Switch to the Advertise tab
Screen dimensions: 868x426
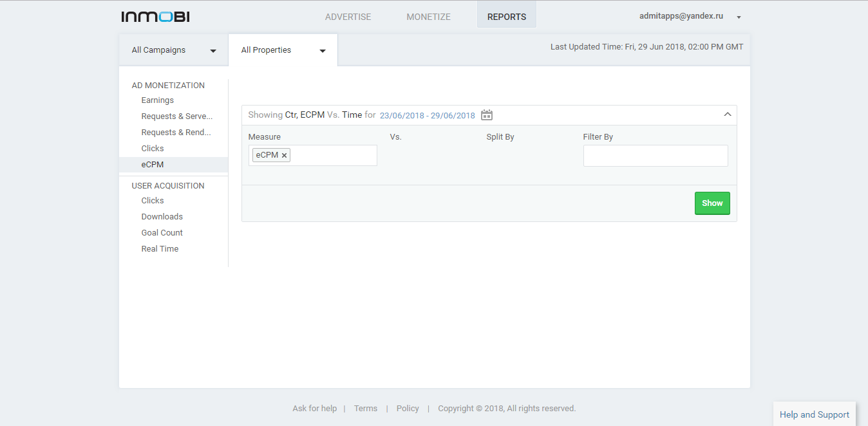[x=348, y=17]
